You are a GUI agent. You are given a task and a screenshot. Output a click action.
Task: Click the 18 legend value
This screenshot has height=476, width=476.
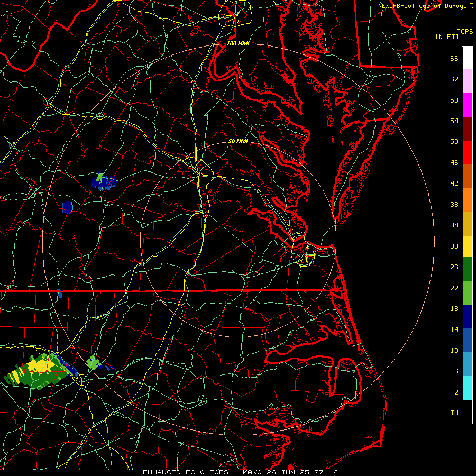(x=454, y=309)
